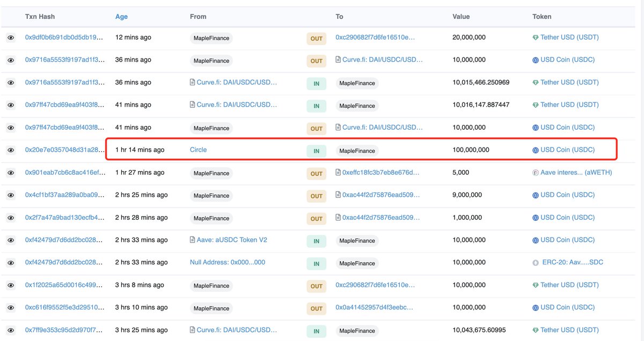
Task: Open transaction hash 0x9df0b6b91db0d5db19
Action: (65, 38)
